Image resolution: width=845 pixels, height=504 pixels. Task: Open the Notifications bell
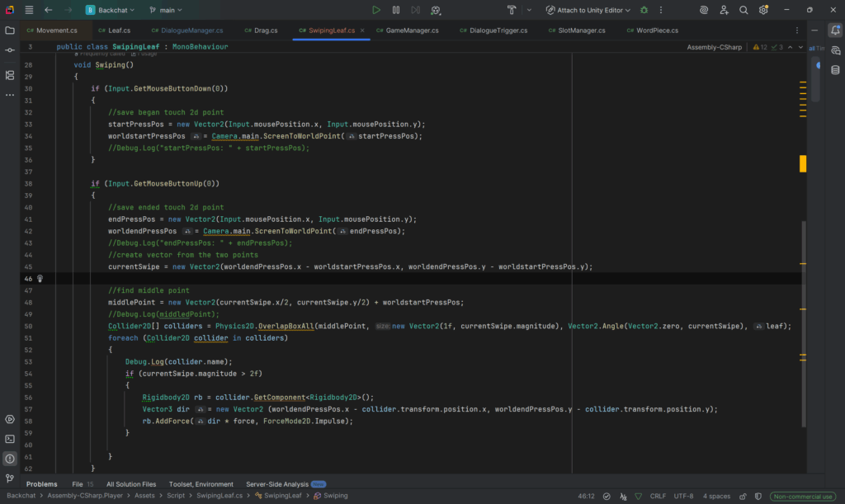tap(835, 31)
